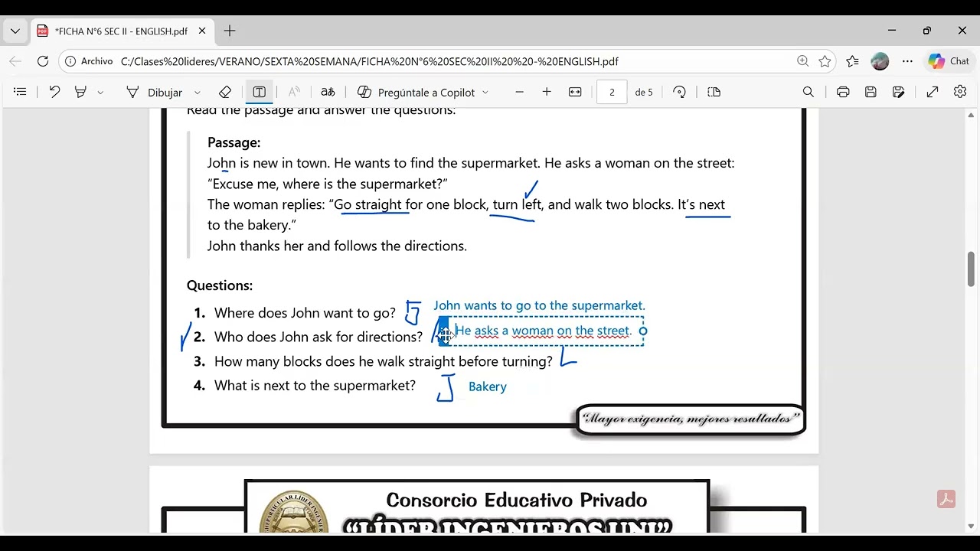Open the Copilot Chat sidebar
Screen dimensions: 980x551
click(949, 61)
